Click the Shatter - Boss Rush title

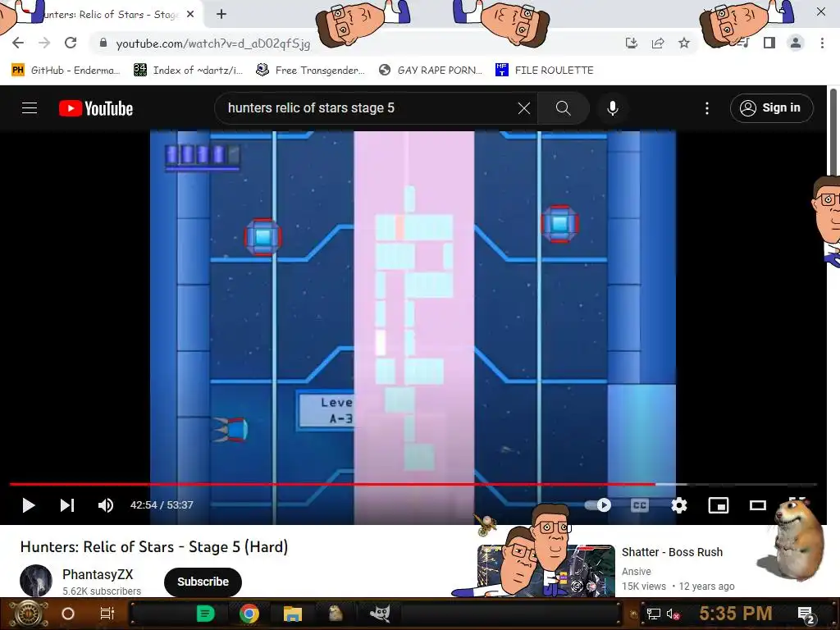coord(673,552)
